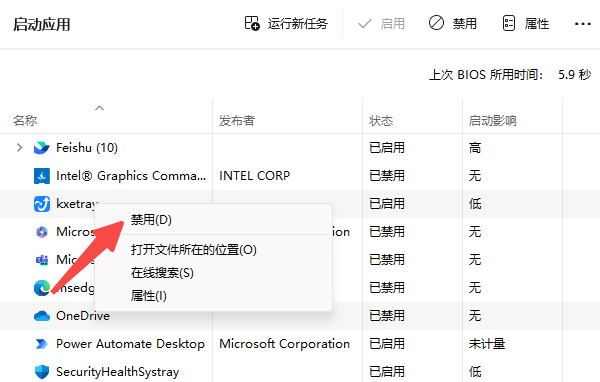The image size is (600, 382).
Task: Sort by the 启动影响 column header
Action: pyautogui.click(x=492, y=121)
